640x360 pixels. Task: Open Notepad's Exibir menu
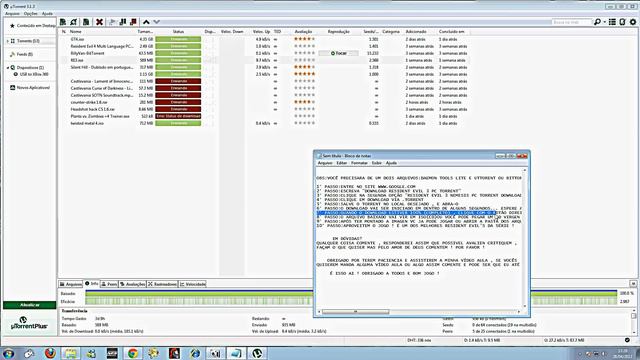pos(376,163)
